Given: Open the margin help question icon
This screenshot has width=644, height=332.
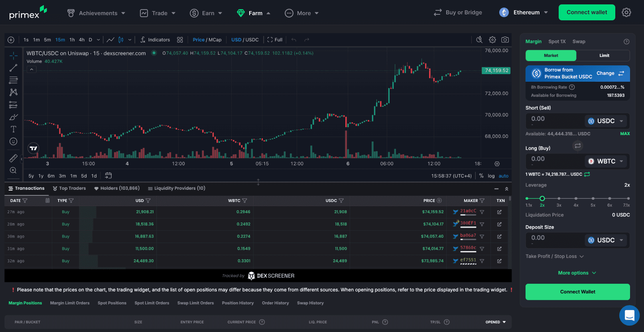Looking at the screenshot, I should [x=626, y=41].
